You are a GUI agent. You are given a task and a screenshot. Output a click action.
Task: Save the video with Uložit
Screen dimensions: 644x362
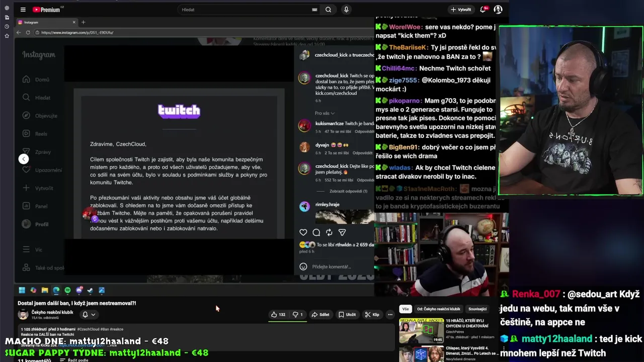(x=347, y=315)
